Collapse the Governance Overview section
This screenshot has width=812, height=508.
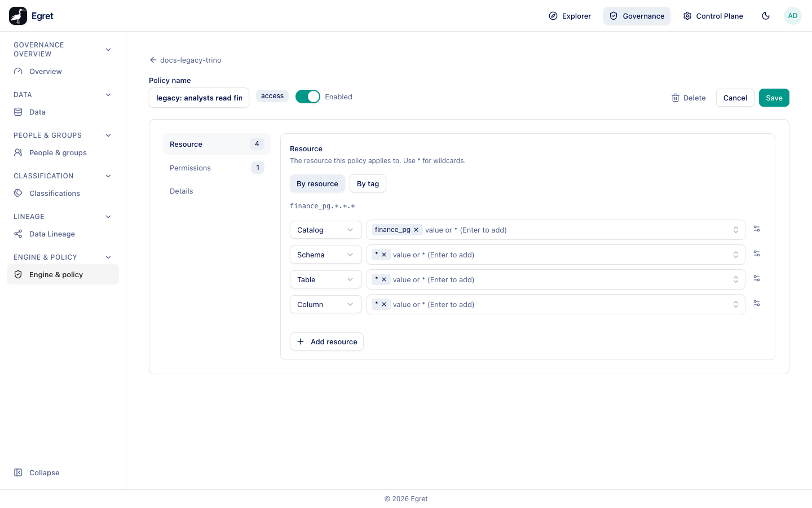point(108,50)
